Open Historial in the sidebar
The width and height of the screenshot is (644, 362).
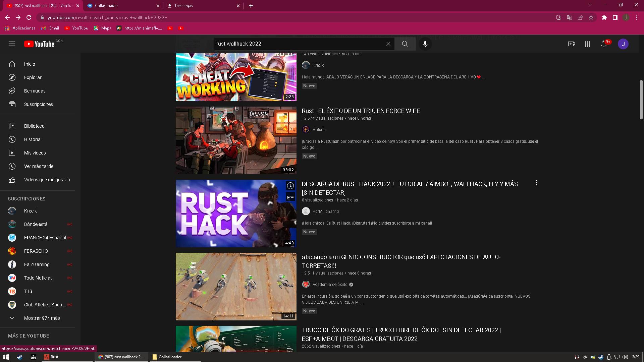pyautogui.click(x=33, y=139)
